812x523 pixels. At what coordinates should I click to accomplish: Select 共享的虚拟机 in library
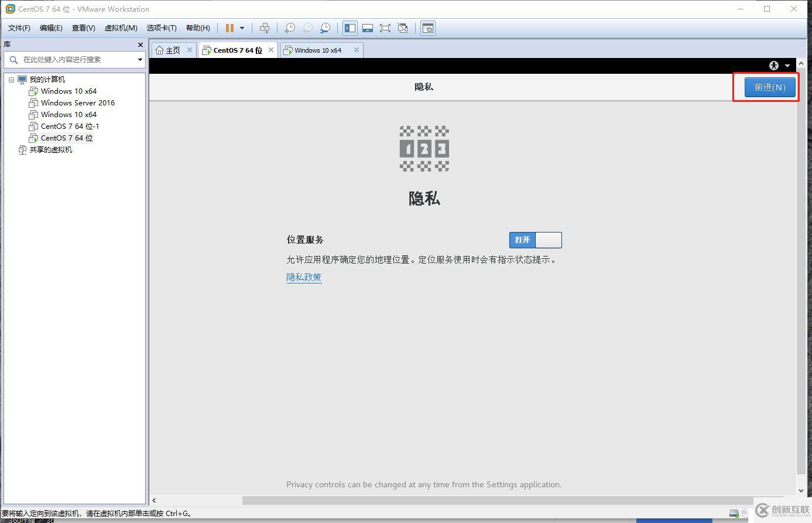coord(51,150)
